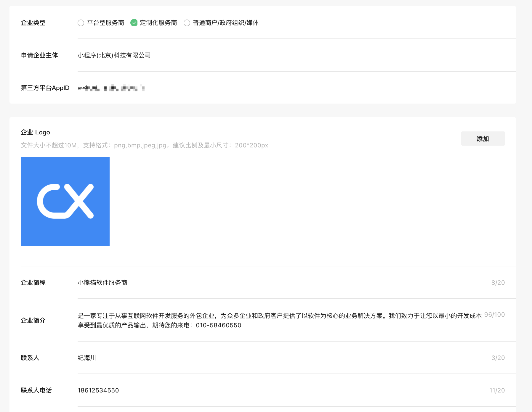Edit the 企业简介 description text area
The image size is (532, 412).
coord(280,321)
